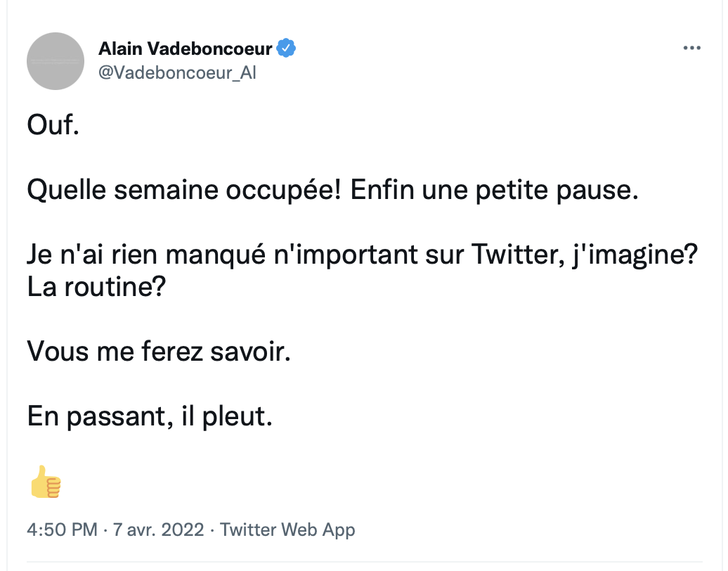The width and height of the screenshot is (728, 571).
Task: Open Alain Vadeboncoeur's round profile avatar
Action: tap(56, 61)
